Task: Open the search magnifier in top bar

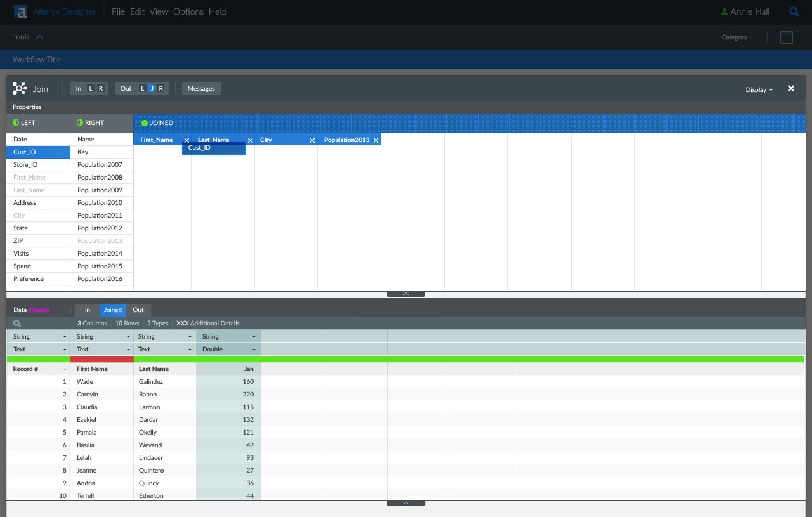Action: pyautogui.click(x=794, y=11)
